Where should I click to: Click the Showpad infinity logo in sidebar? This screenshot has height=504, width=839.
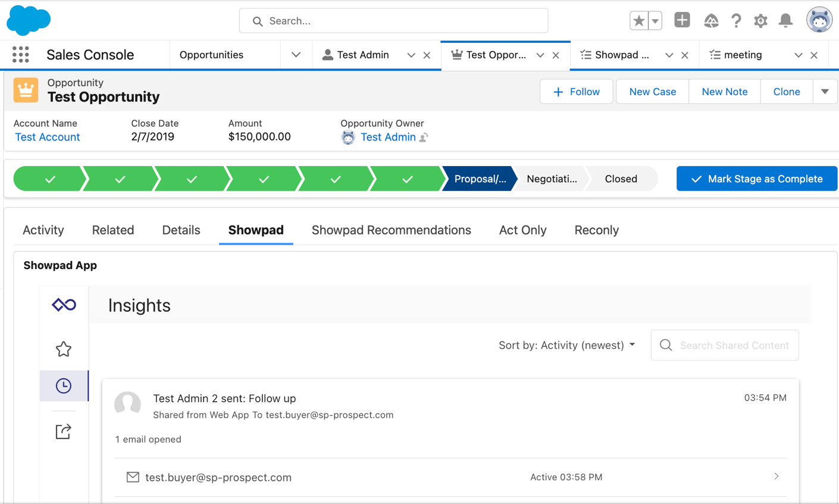click(x=63, y=304)
